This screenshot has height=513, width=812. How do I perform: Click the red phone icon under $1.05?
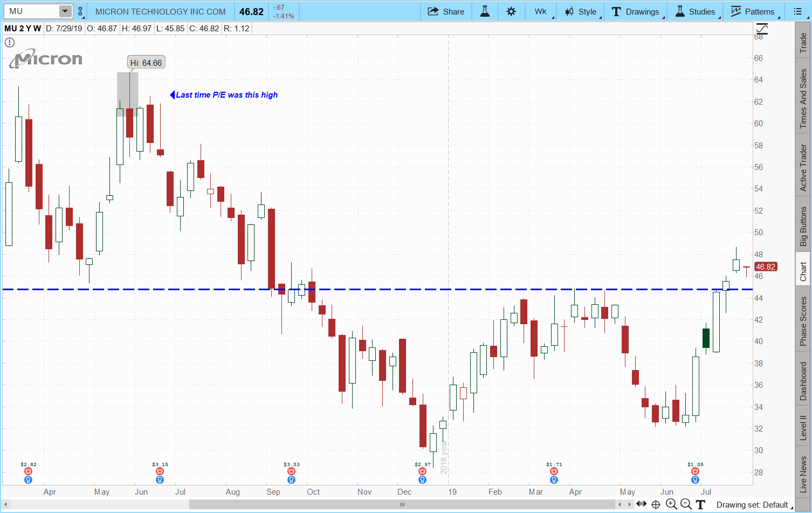coord(695,471)
